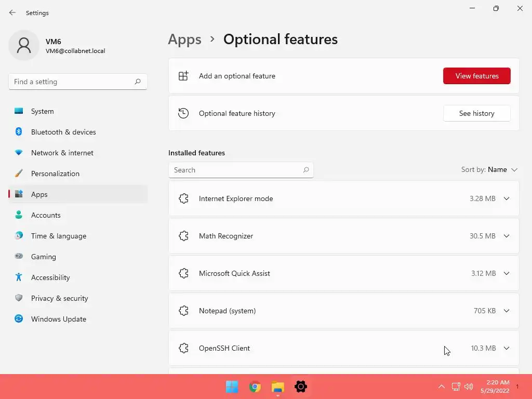532x399 pixels.
Task: Click the See history button
Action: [x=477, y=113]
